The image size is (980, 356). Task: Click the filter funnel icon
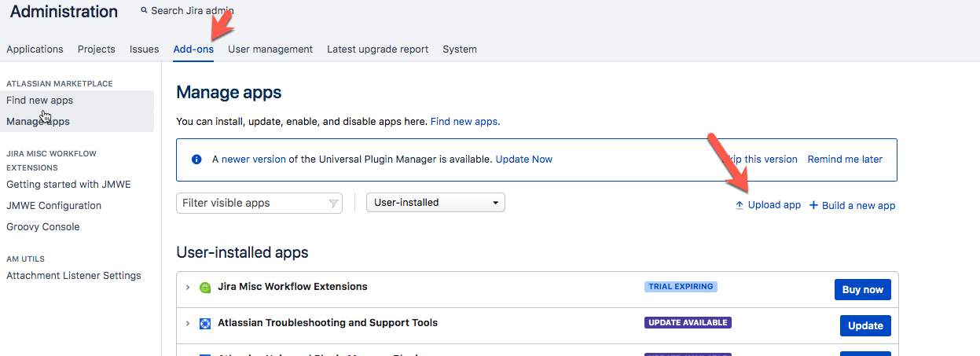[334, 204]
